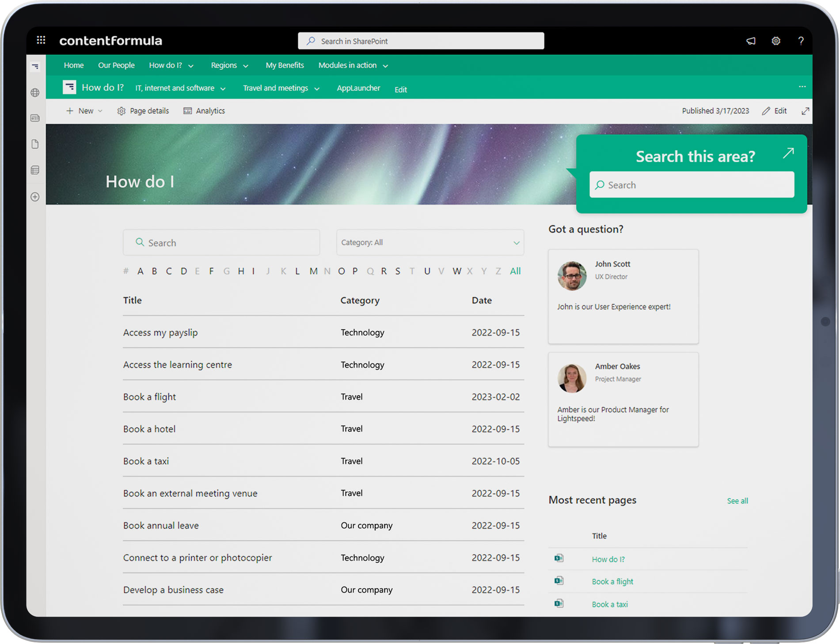Expand the Travel and meetings dropdown
This screenshot has height=644, width=840.
click(281, 88)
